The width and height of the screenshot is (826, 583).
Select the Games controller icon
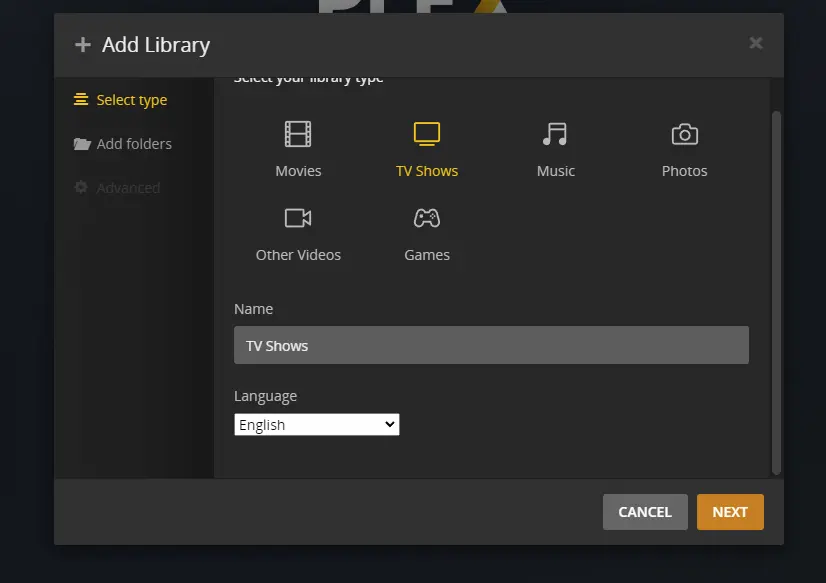point(427,218)
